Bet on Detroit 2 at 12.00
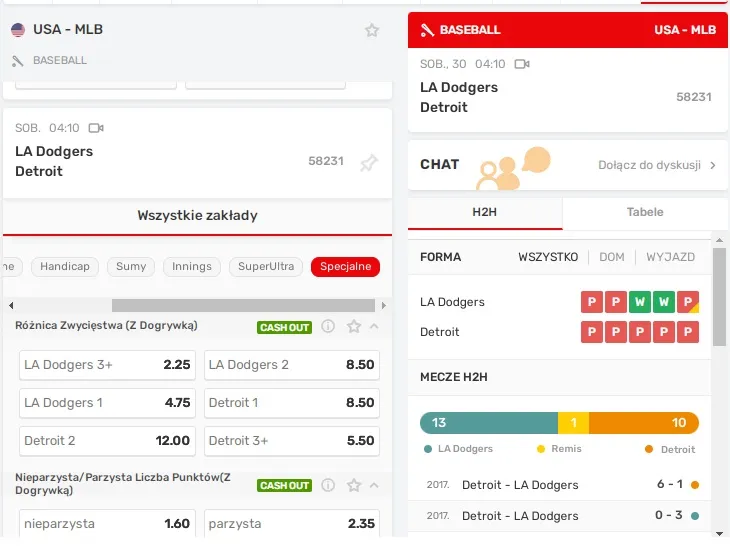Screen dimensions: 730x548 pyautogui.click(x=107, y=440)
